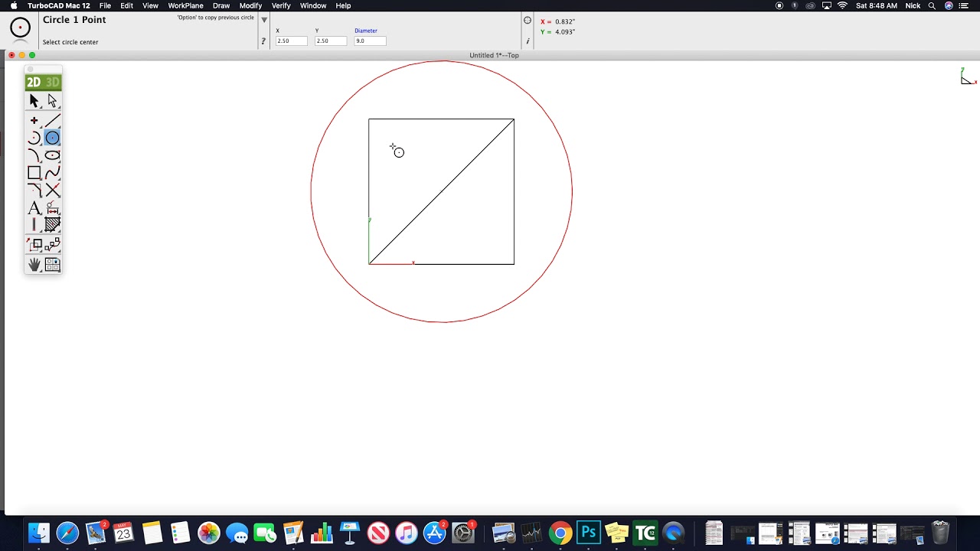Open Google Chrome from the dock
Image resolution: width=980 pixels, height=551 pixels.
coord(560,533)
